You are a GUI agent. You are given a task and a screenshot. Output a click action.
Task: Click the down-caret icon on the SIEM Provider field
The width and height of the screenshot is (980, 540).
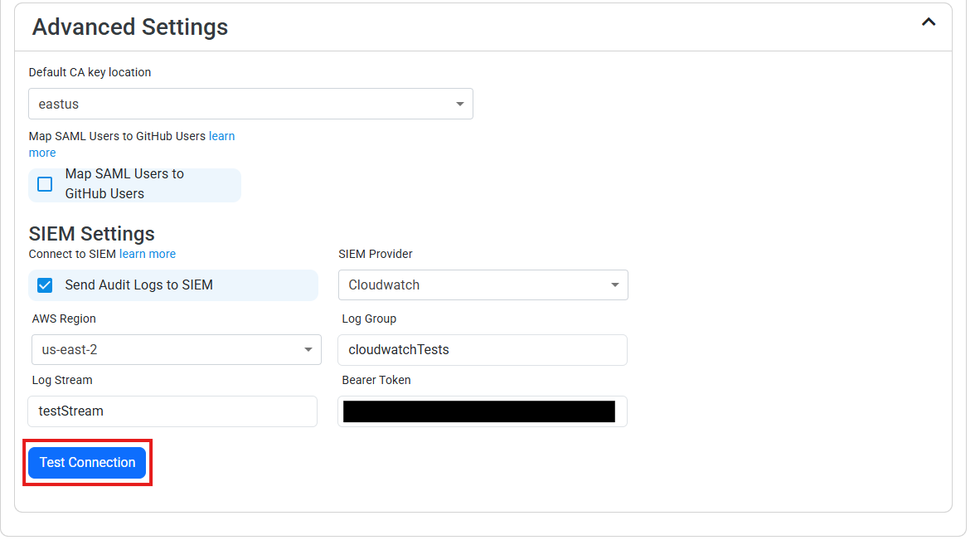(x=616, y=285)
